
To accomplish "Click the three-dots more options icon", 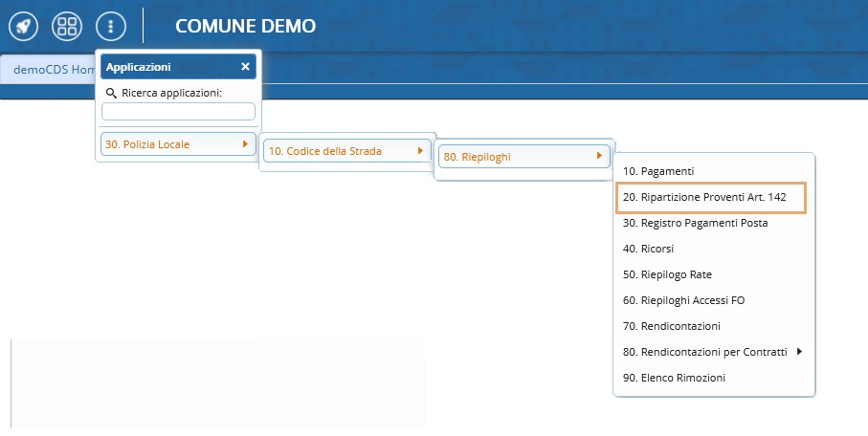I will coord(111,26).
